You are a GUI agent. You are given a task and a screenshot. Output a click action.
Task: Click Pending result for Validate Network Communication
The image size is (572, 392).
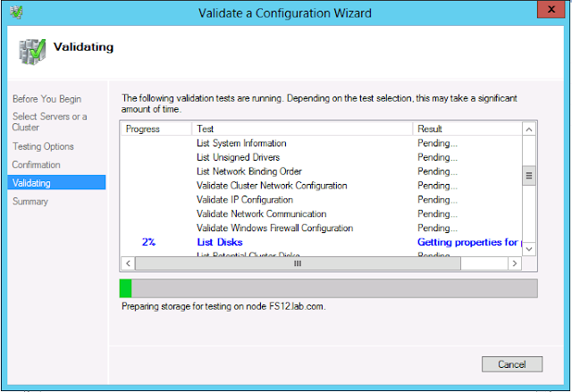click(x=437, y=214)
